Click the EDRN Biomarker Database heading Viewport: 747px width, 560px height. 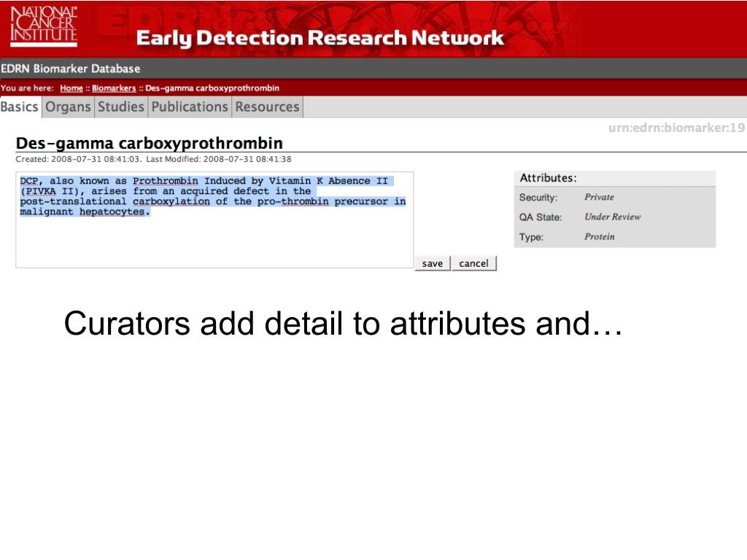(x=71, y=69)
